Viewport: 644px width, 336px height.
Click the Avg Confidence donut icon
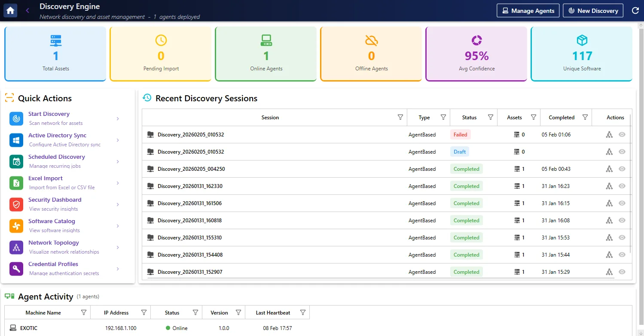(x=477, y=40)
